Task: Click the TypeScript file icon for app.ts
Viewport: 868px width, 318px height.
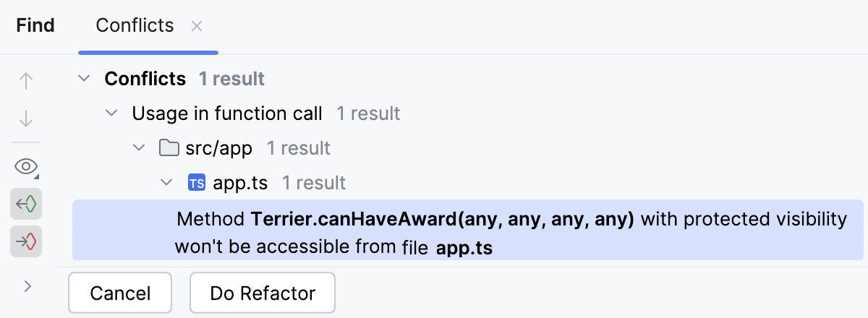Action: coord(196,184)
